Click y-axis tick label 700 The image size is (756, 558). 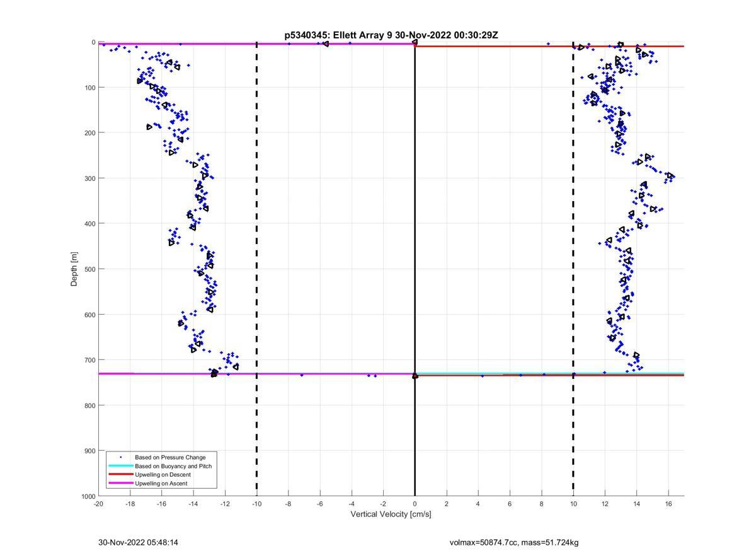click(x=90, y=360)
